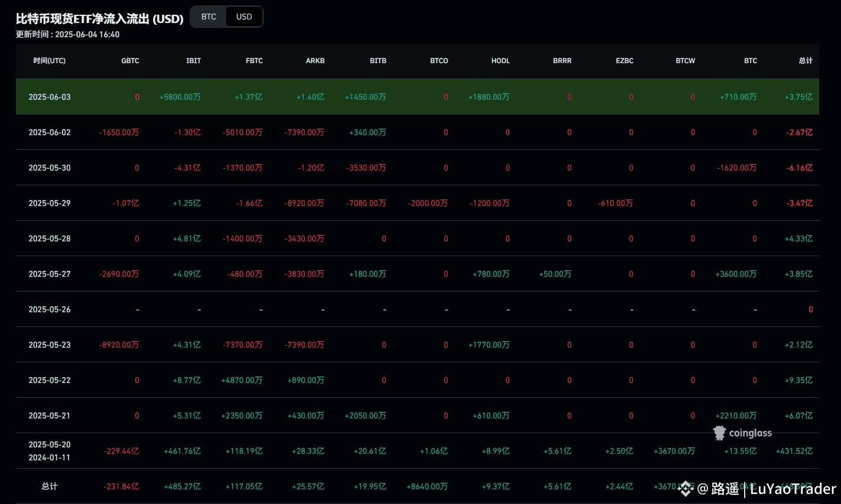This screenshot has width=841, height=504.
Task: Click the ARKB column header
Action: click(315, 61)
